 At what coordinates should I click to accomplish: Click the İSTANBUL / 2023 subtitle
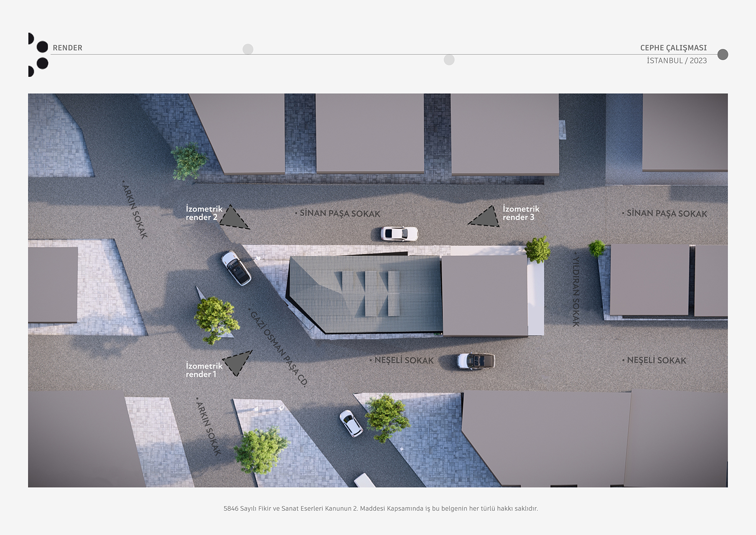click(677, 61)
